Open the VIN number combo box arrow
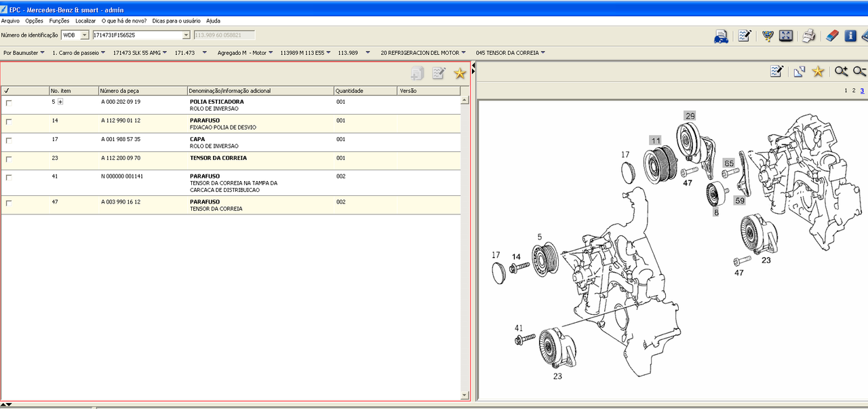The height and width of the screenshot is (409, 868). pos(186,35)
